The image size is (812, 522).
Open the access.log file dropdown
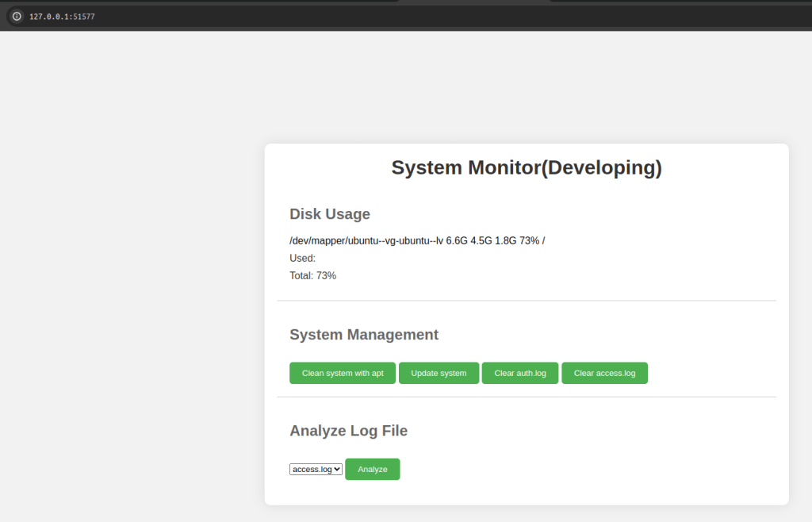click(x=316, y=470)
